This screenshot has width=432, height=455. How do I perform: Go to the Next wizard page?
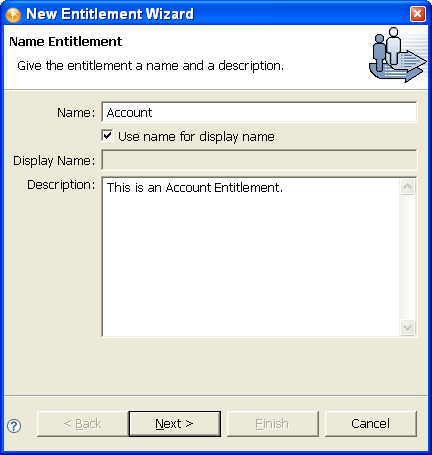[x=175, y=424]
